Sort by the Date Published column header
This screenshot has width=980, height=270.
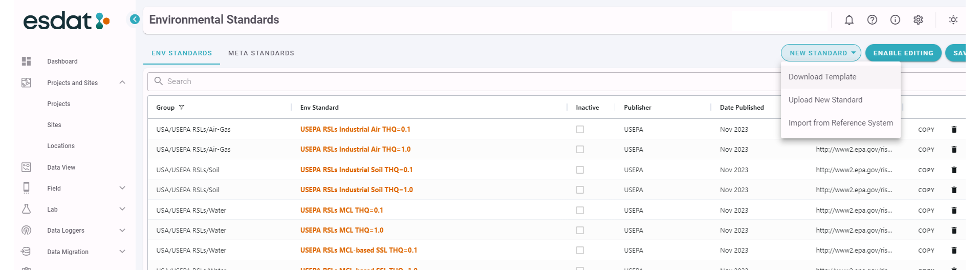742,108
